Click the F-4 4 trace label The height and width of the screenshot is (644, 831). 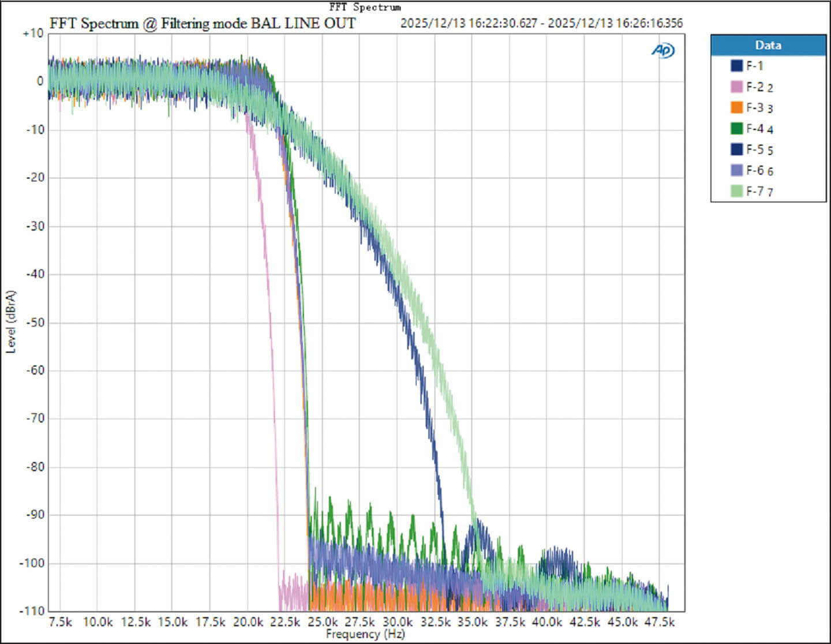coord(759,129)
